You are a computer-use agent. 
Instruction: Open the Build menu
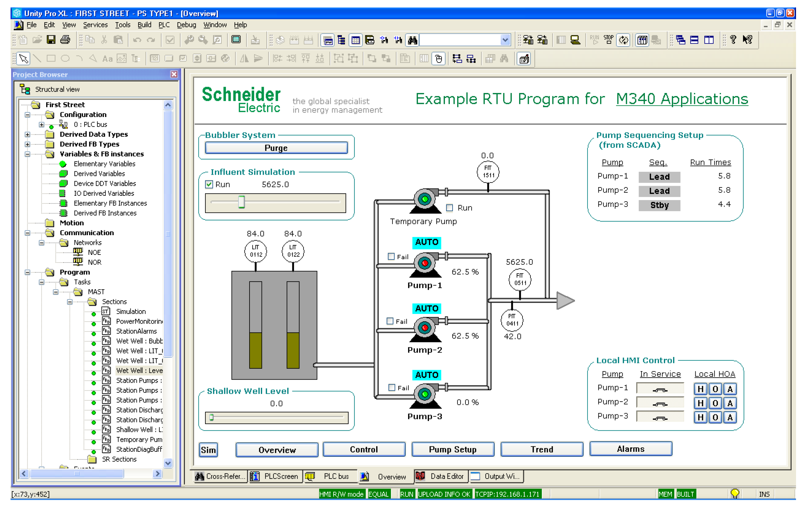(144, 25)
